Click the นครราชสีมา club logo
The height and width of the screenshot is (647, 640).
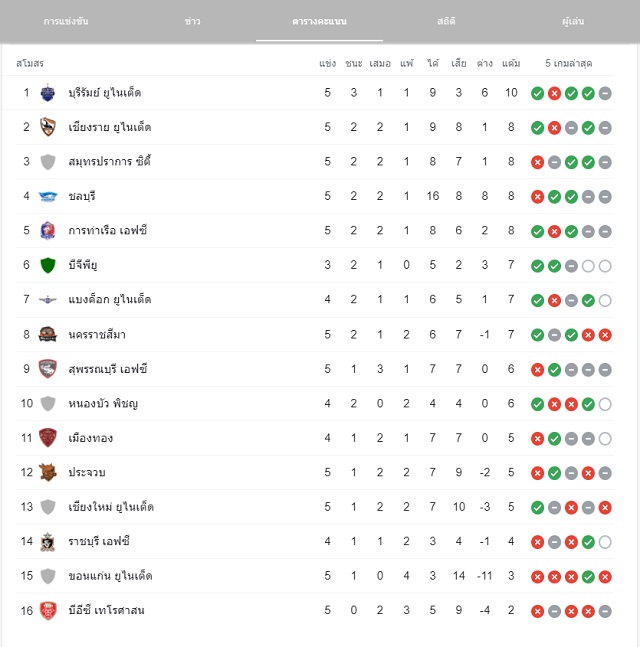[47, 334]
